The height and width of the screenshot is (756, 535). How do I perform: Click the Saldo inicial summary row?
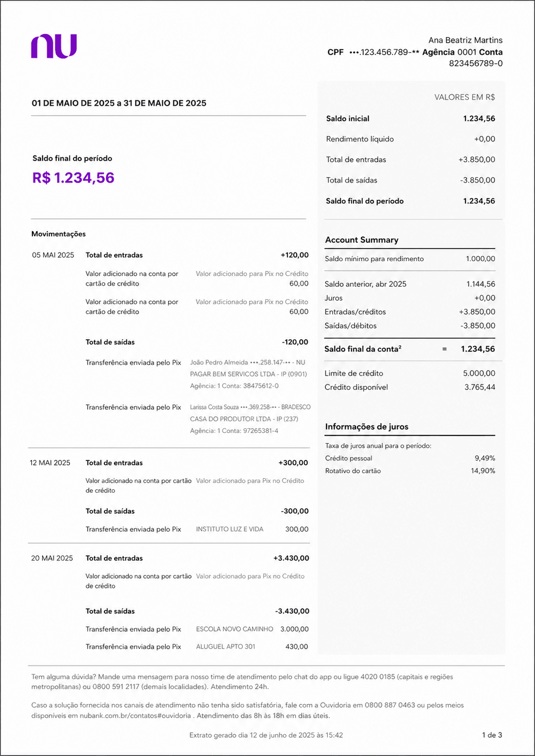pos(410,118)
